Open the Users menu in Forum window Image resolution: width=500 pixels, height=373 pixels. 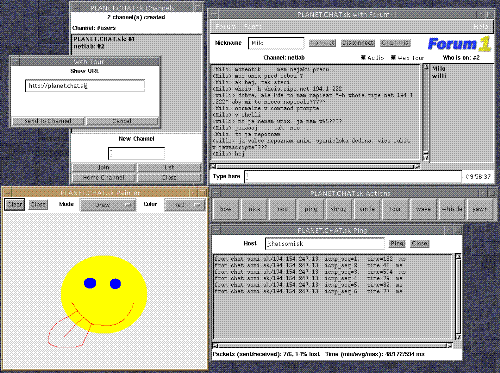[253, 27]
